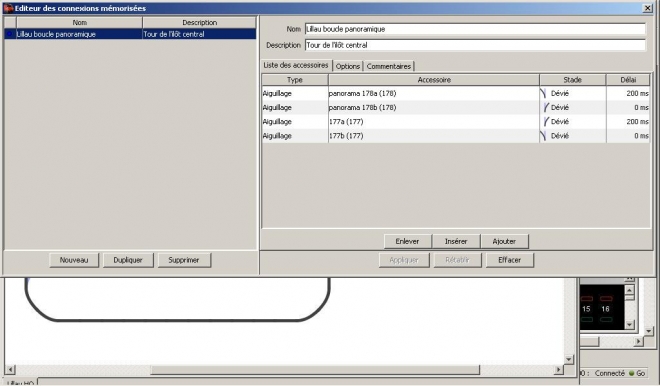This screenshot has width=660, height=386.
Task: Switch to the Options tab
Action: point(348,67)
